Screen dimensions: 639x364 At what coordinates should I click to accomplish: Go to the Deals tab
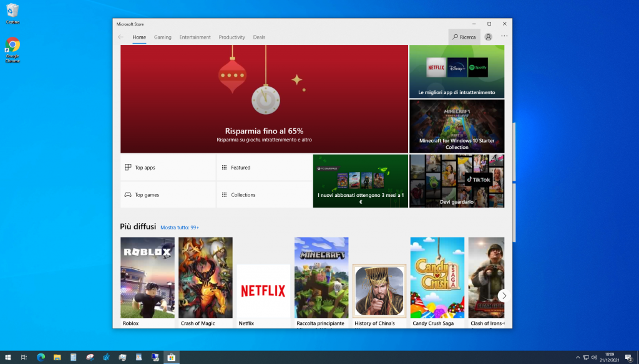(x=259, y=37)
